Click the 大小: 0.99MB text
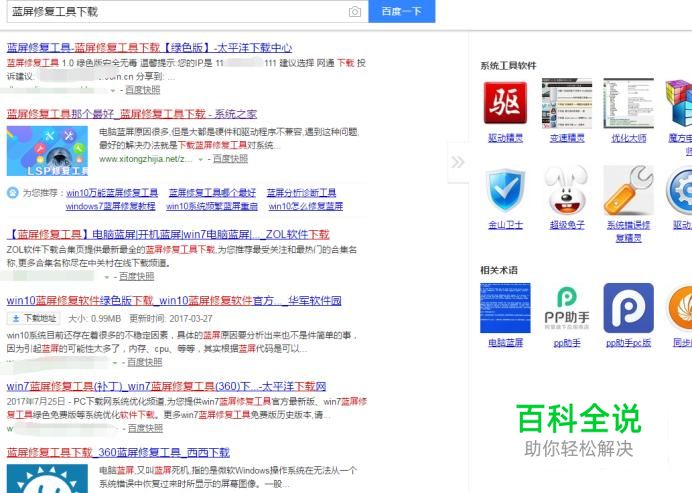 click(94, 318)
